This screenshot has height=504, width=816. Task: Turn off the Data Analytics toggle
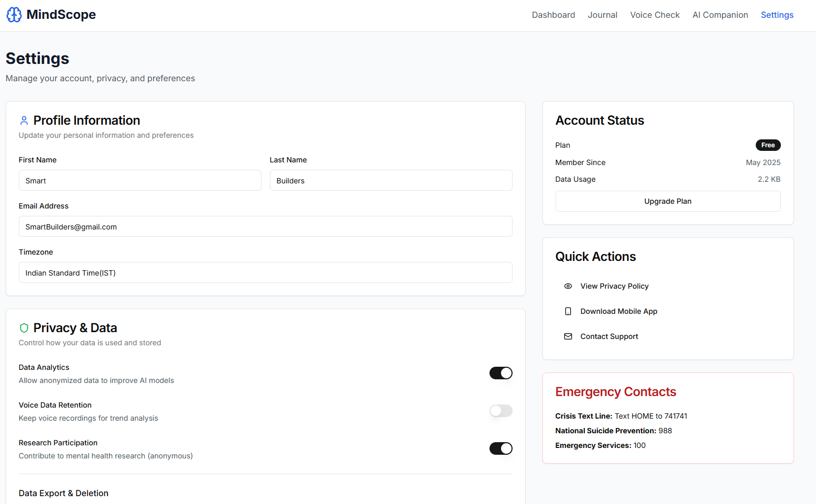(x=501, y=373)
